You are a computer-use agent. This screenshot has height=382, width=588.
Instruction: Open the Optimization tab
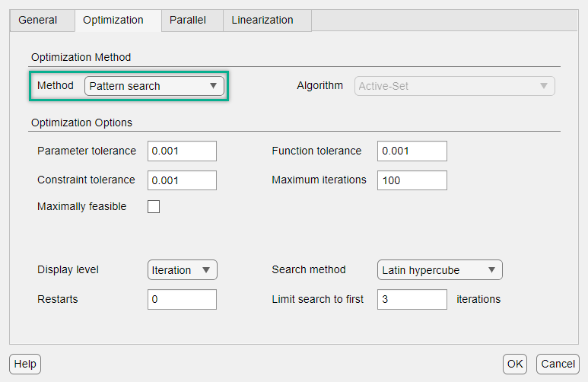pyautogui.click(x=113, y=21)
